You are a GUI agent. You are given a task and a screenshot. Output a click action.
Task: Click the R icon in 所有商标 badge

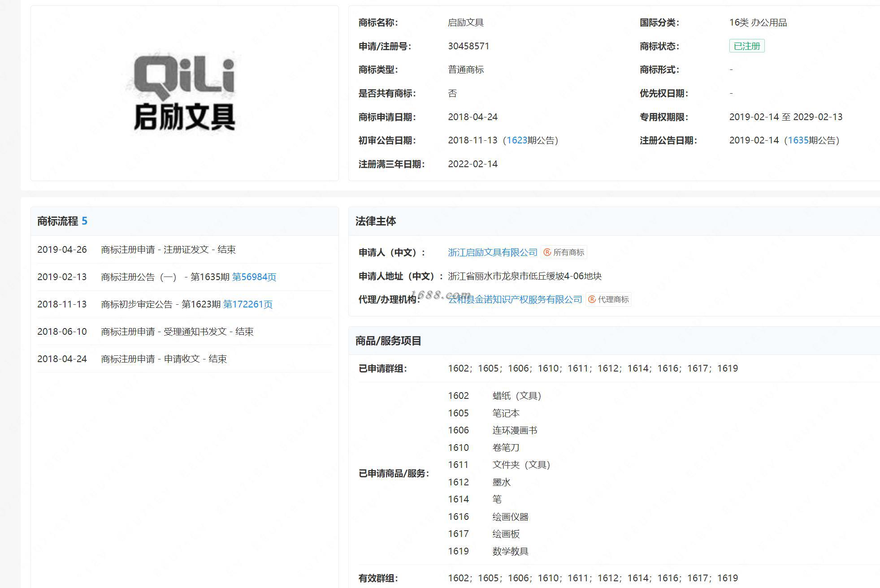pyautogui.click(x=547, y=252)
